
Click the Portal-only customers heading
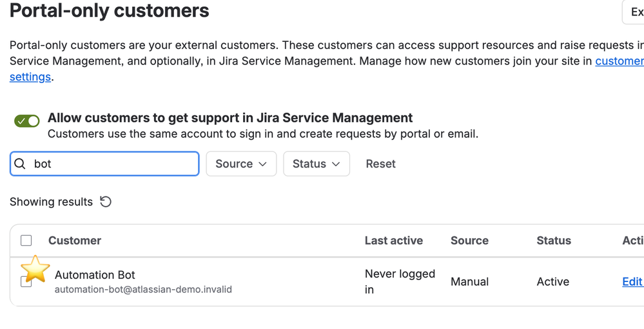[x=110, y=10]
